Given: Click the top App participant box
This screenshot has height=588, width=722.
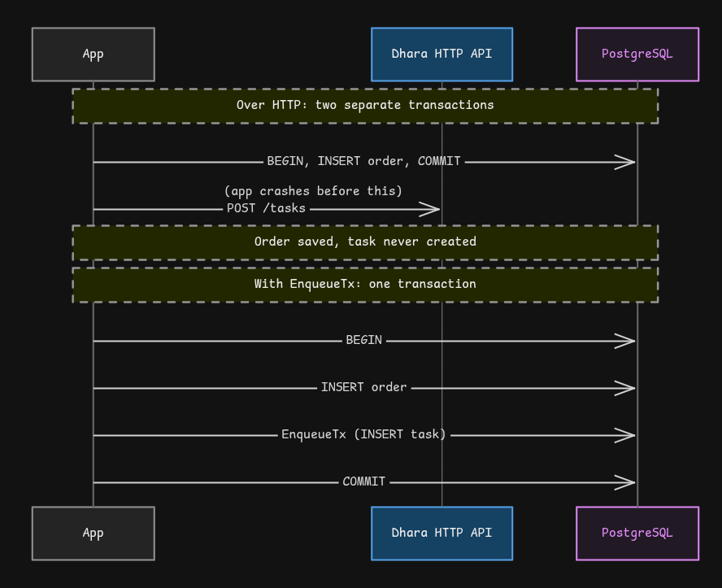Looking at the screenshot, I should 93,54.
